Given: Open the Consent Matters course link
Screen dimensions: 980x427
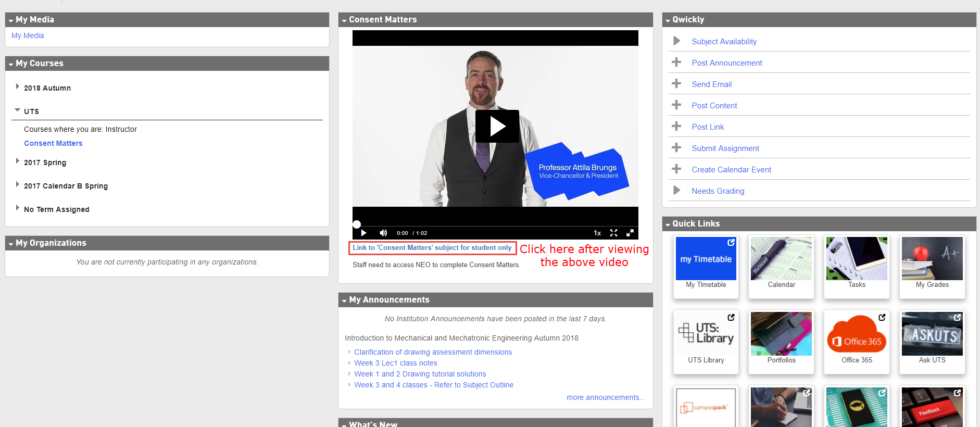Looking at the screenshot, I should tap(53, 143).
